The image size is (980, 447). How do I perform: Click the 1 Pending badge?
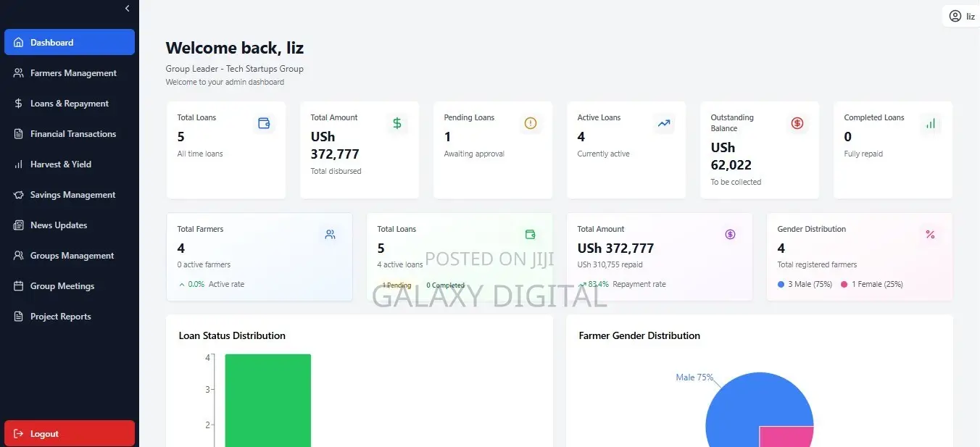coord(396,285)
